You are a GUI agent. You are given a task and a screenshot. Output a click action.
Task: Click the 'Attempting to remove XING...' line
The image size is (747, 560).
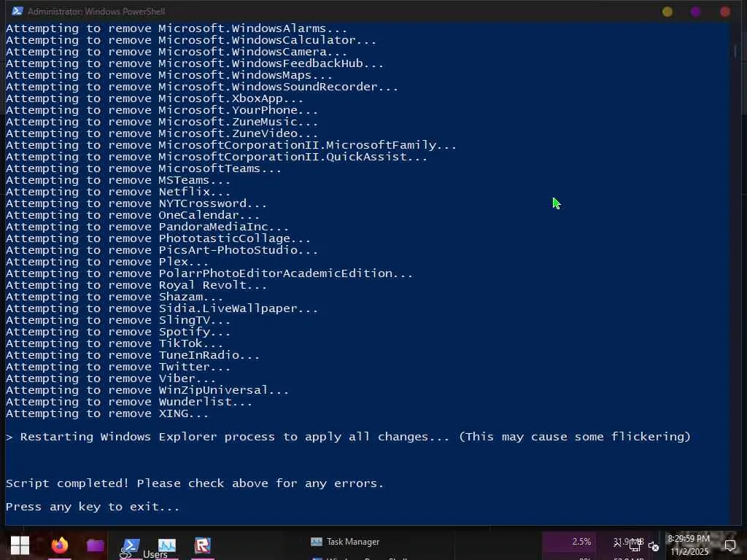click(x=107, y=413)
